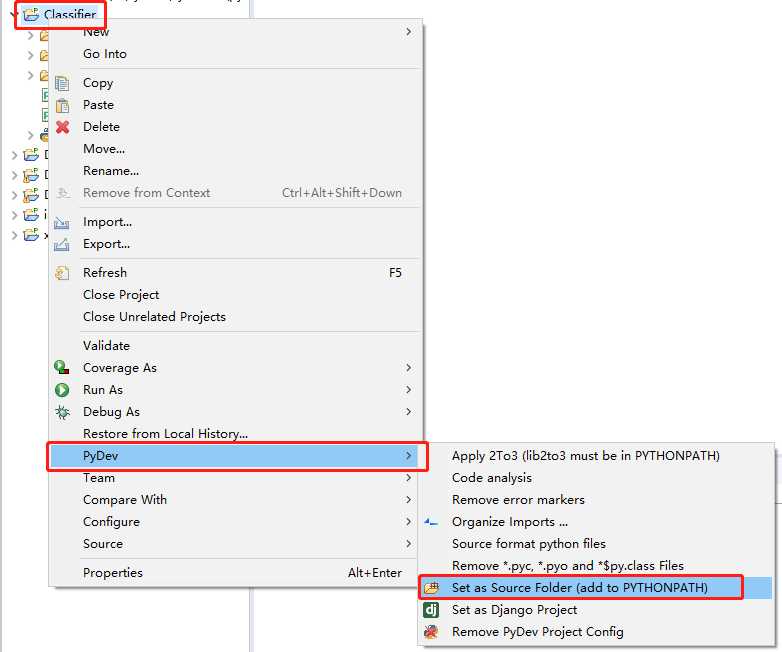
Task: Click the Team menu label
Action: pyautogui.click(x=99, y=478)
